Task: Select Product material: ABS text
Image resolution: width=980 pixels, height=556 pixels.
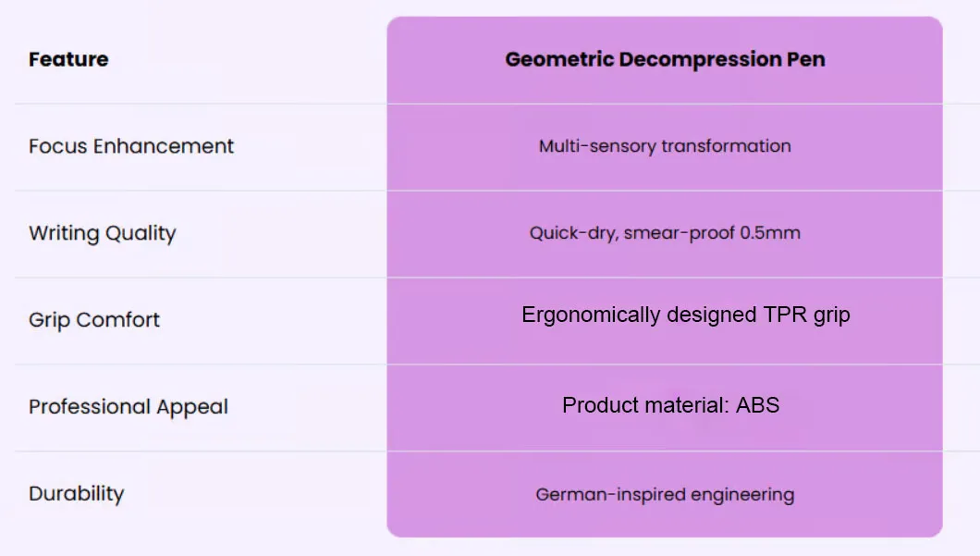Action: [670, 405]
